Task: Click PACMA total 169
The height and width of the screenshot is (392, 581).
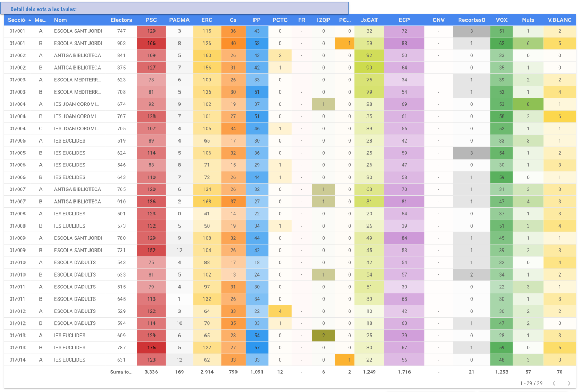Action: click(179, 372)
